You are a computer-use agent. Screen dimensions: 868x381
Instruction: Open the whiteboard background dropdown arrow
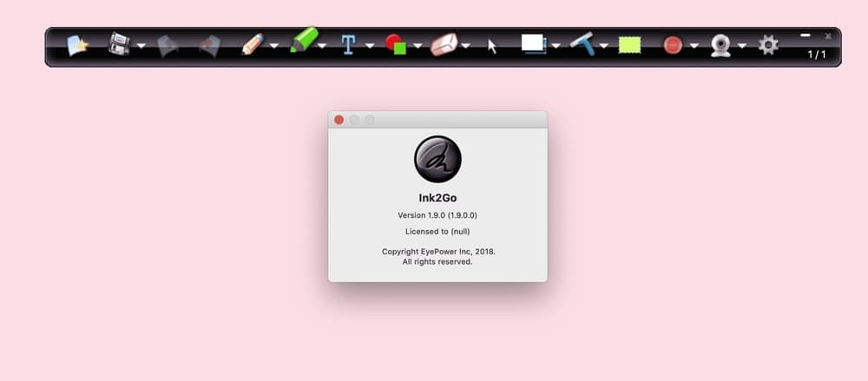(x=556, y=46)
